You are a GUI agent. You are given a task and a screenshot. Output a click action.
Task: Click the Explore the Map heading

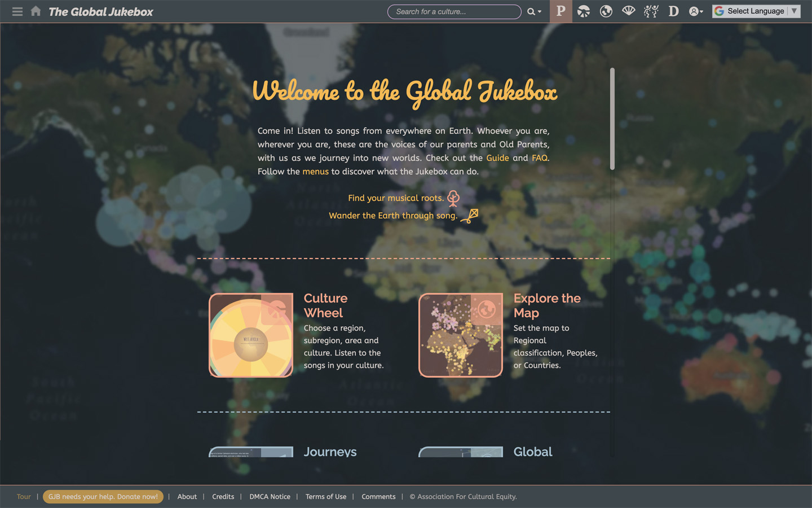[547, 305]
